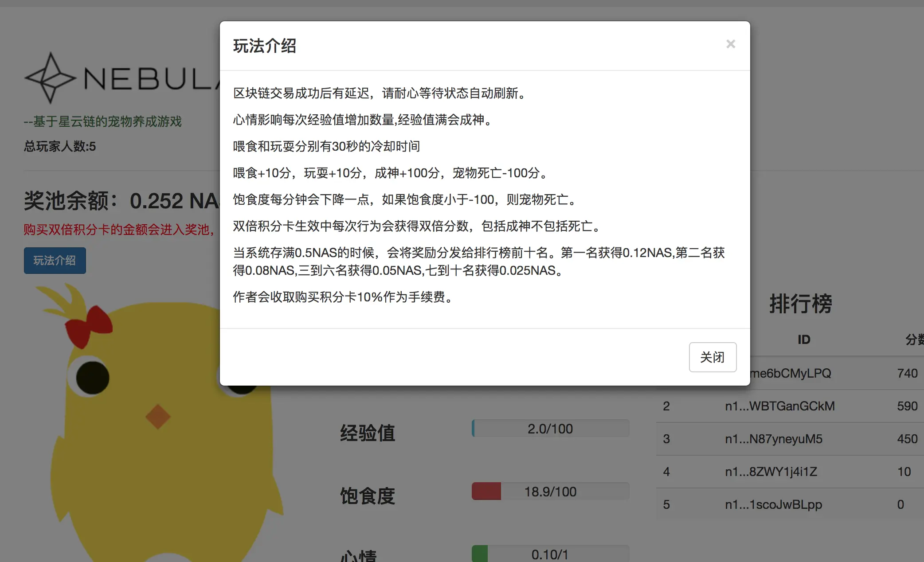
Task: Click the chick's left black eye
Action: coord(92,378)
